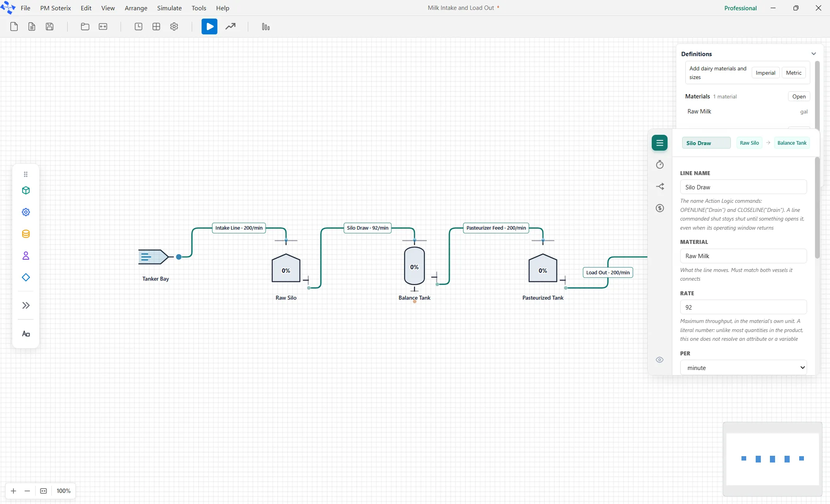Expand the double-chevron in tool palette
The width and height of the screenshot is (830, 504).
tap(26, 306)
